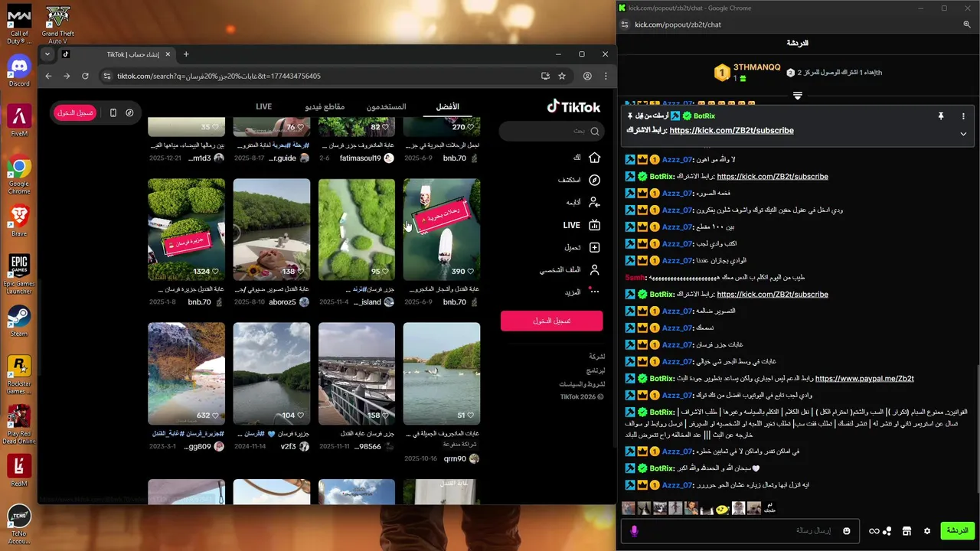Open pinned kick.com/ZB2t/subscribe link

click(731, 131)
